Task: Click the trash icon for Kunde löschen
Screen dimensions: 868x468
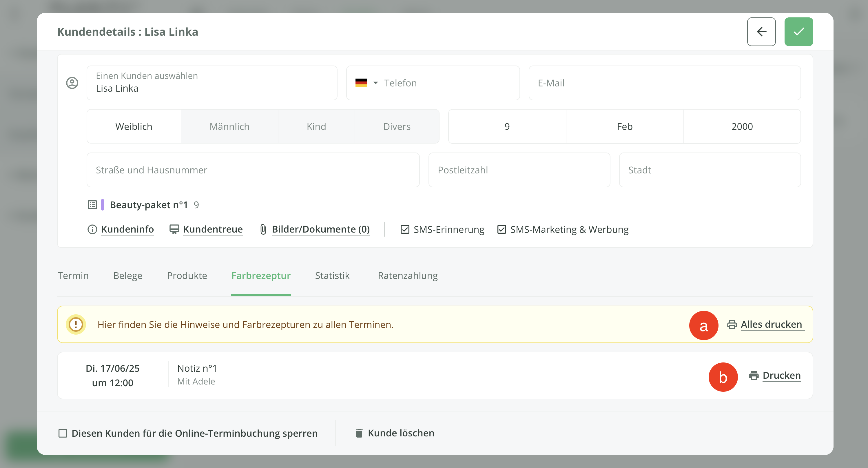Action: [x=359, y=433]
